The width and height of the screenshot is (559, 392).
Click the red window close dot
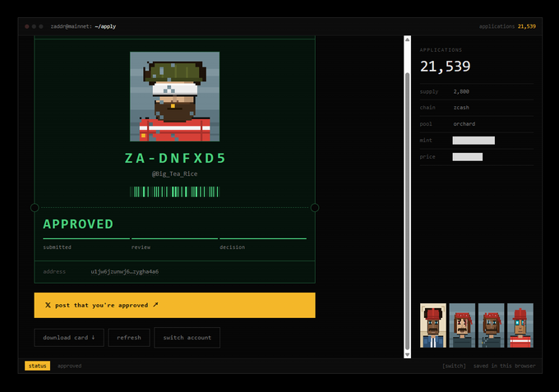[x=27, y=26]
